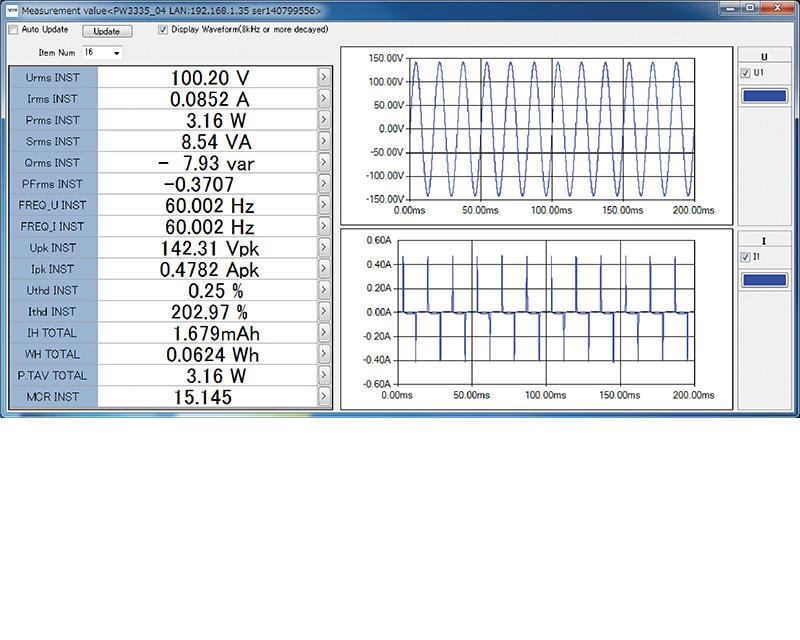Screen dimensions: 800x640
Task: Click the arrow button beside Irms INST
Action: (324, 99)
